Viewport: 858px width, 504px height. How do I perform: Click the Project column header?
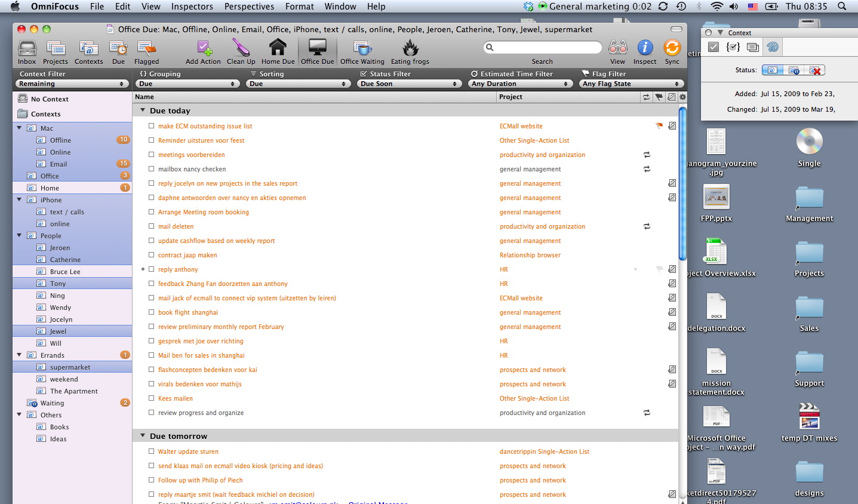pos(568,97)
